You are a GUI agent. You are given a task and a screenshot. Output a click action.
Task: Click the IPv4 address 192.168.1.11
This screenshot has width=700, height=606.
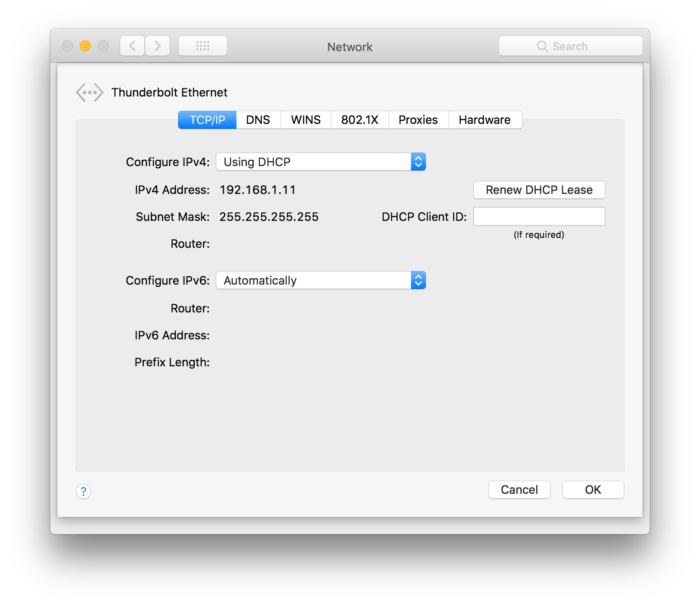258,190
